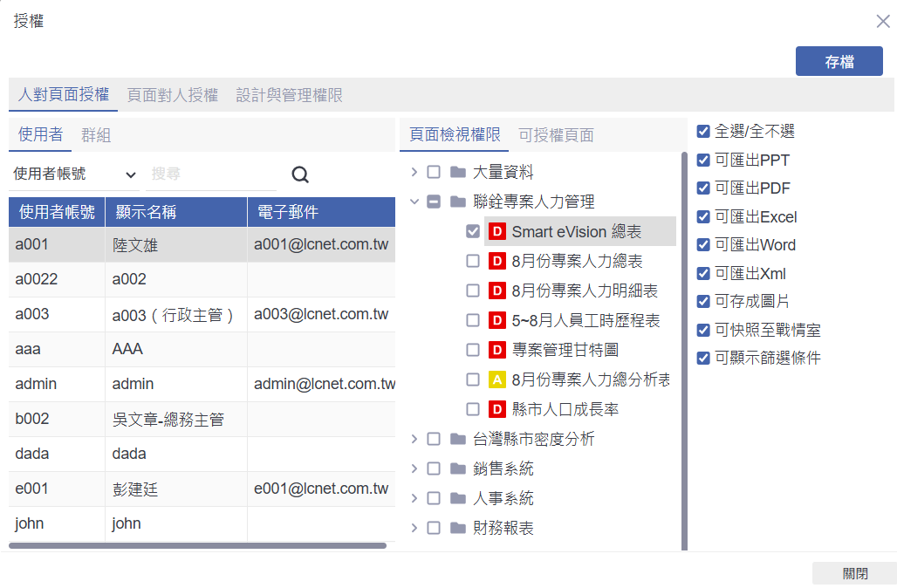Screen dimensions: 897x588
Task: Collapse the 聯銓專案人力管理 folder
Action: click(414, 202)
